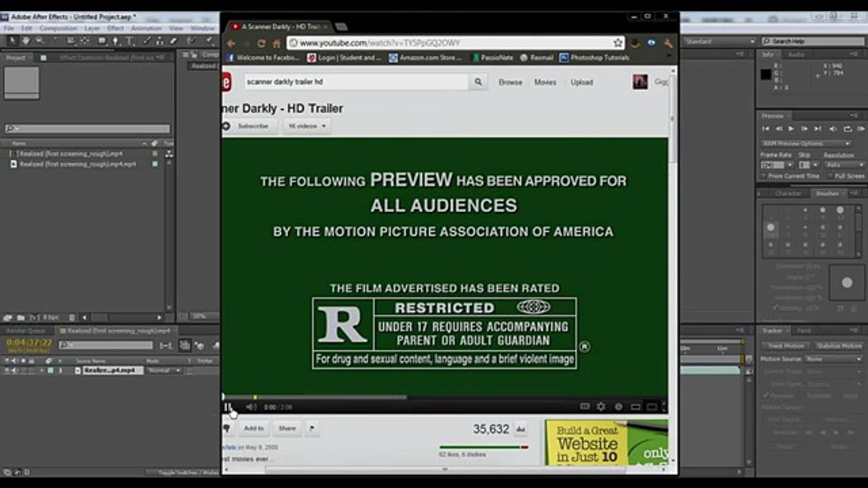The image size is (868, 488).
Task: Open the videos count dropdown beside Subscribe
Action: (307, 126)
